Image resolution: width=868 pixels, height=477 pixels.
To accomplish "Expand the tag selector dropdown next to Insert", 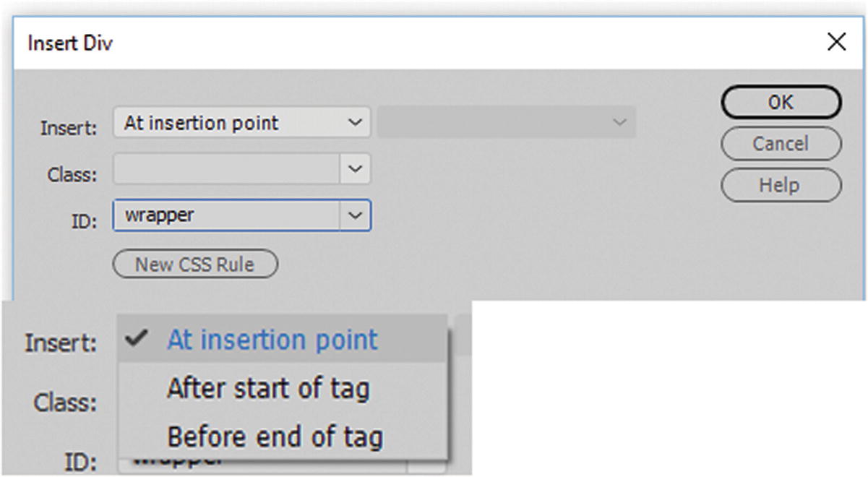I will tap(618, 121).
